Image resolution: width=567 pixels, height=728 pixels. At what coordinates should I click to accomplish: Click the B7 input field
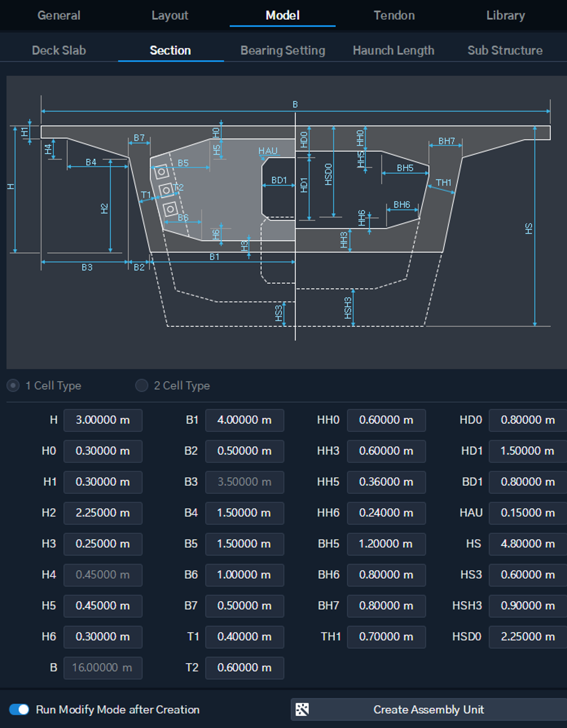click(x=245, y=605)
